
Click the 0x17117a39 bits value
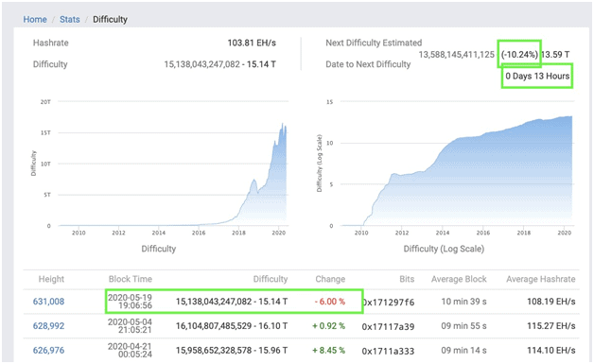click(x=388, y=326)
